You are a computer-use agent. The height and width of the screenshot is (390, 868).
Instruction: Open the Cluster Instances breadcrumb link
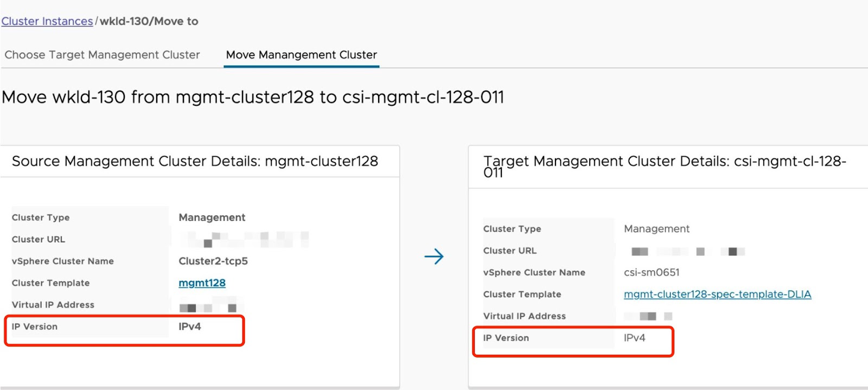coord(47,21)
